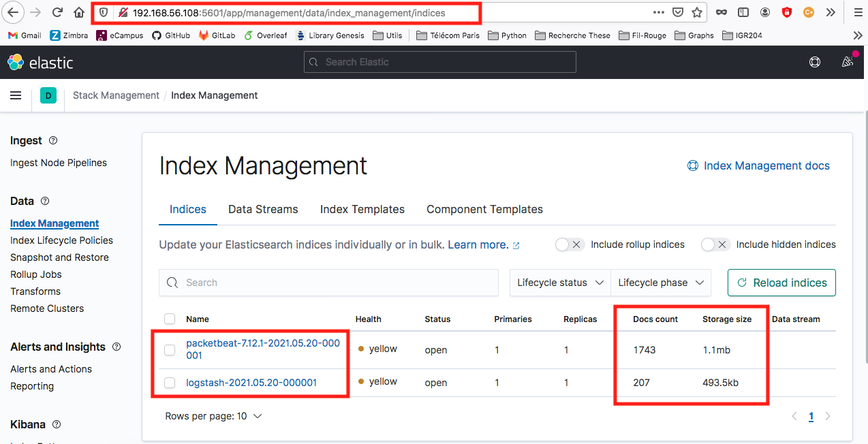Toggle the Kibana navigation hamburger menu

(x=16, y=95)
